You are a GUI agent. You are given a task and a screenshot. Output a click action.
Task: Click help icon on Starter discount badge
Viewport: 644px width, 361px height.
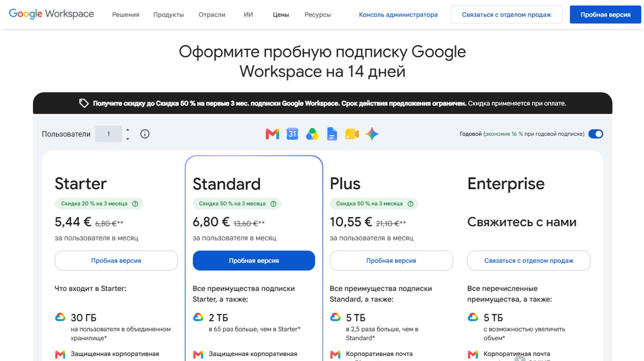click(135, 204)
